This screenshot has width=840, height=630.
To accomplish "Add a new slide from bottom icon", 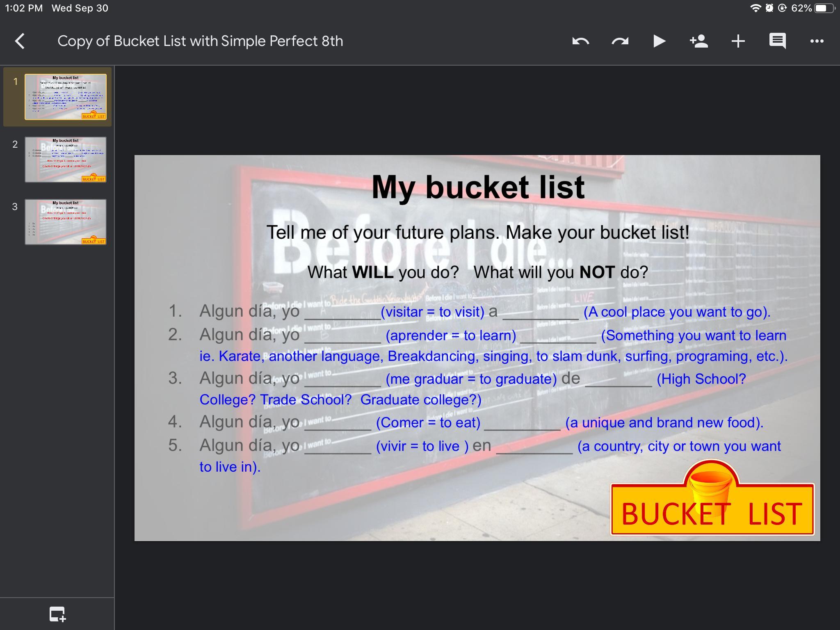I will coord(57,614).
